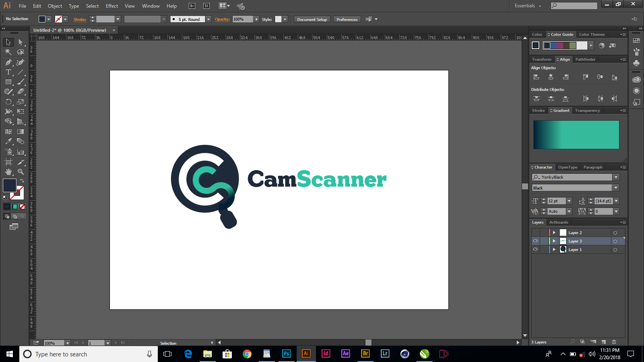Expand Layer 3 disclosure triangle

(554, 241)
